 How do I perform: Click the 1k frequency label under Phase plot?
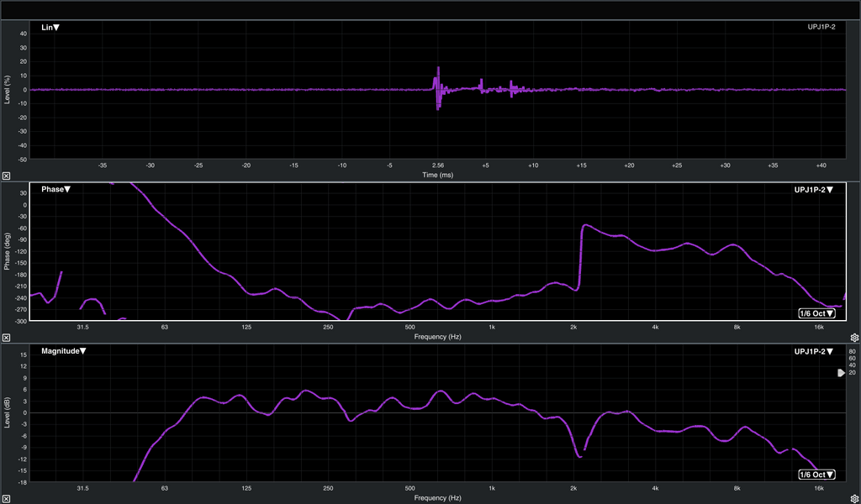(491, 327)
